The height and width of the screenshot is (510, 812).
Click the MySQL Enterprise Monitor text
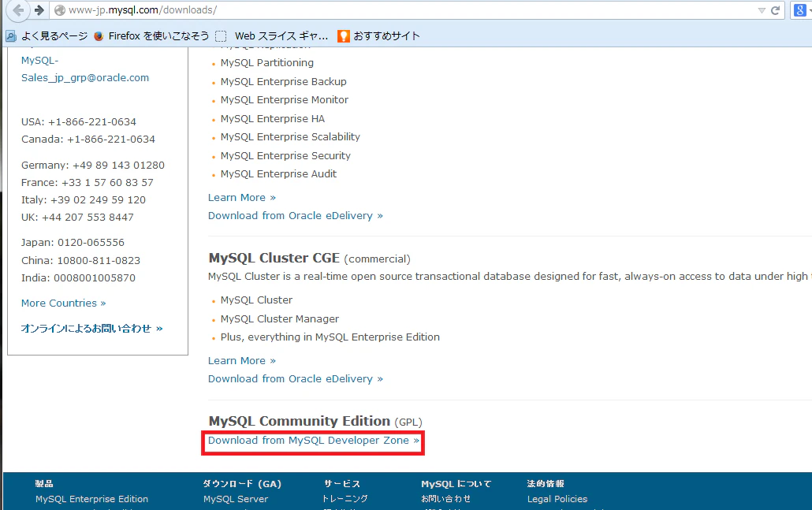(285, 99)
